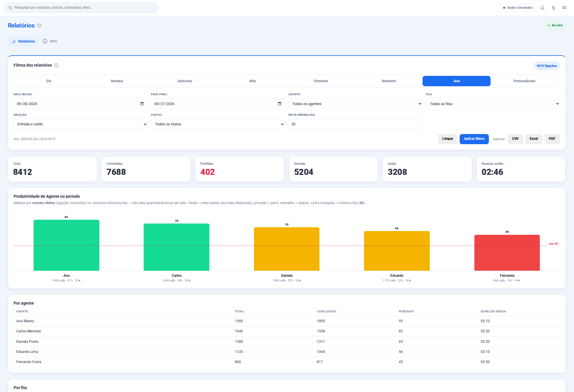Switch to the NPS tab
Image resolution: width=574 pixels, height=392 pixels.
50,41
